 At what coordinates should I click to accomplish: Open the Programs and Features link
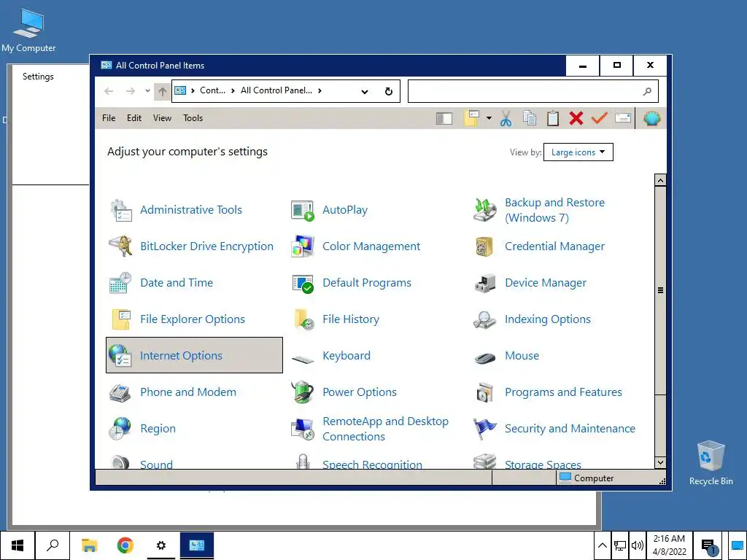click(x=563, y=392)
